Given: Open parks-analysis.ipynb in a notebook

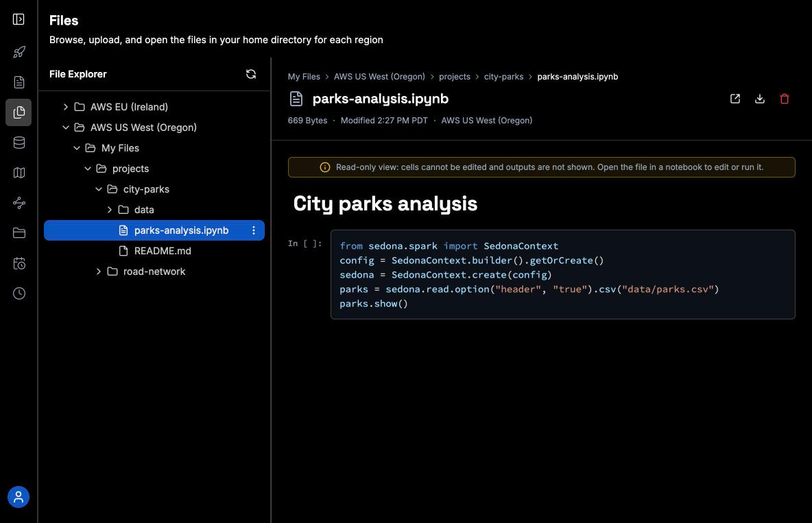Looking at the screenshot, I should tap(735, 99).
